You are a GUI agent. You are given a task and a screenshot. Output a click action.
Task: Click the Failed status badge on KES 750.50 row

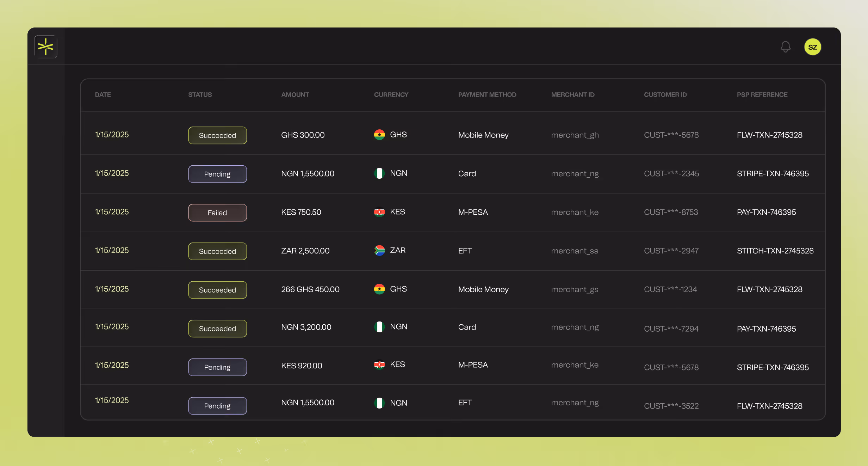217,212
